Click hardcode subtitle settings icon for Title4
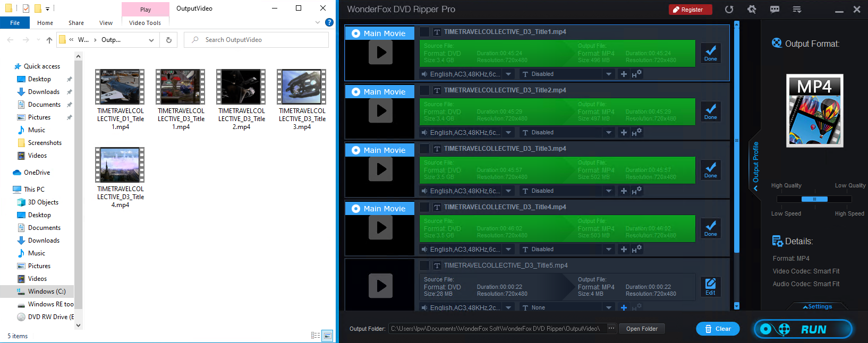Viewport: 868px width, 343px height. click(x=636, y=250)
